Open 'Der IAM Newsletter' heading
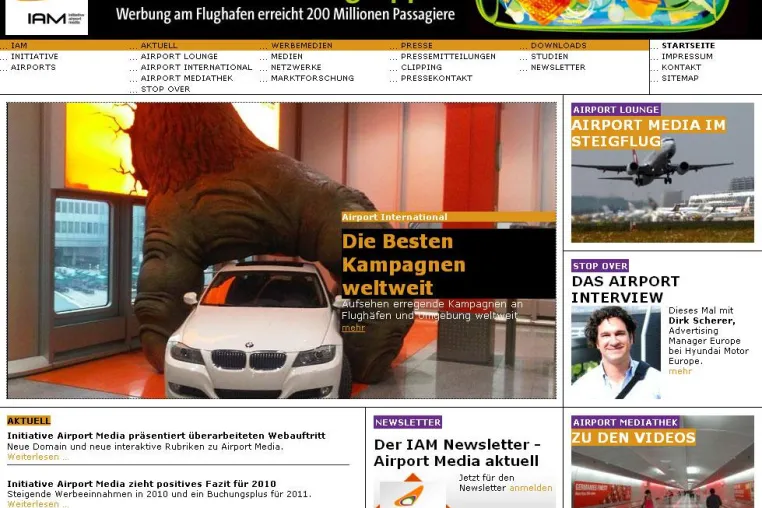762x508 pixels. [x=457, y=453]
